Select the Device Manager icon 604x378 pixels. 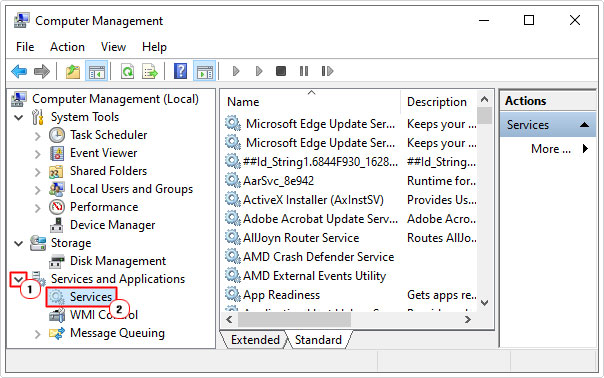[x=57, y=225]
